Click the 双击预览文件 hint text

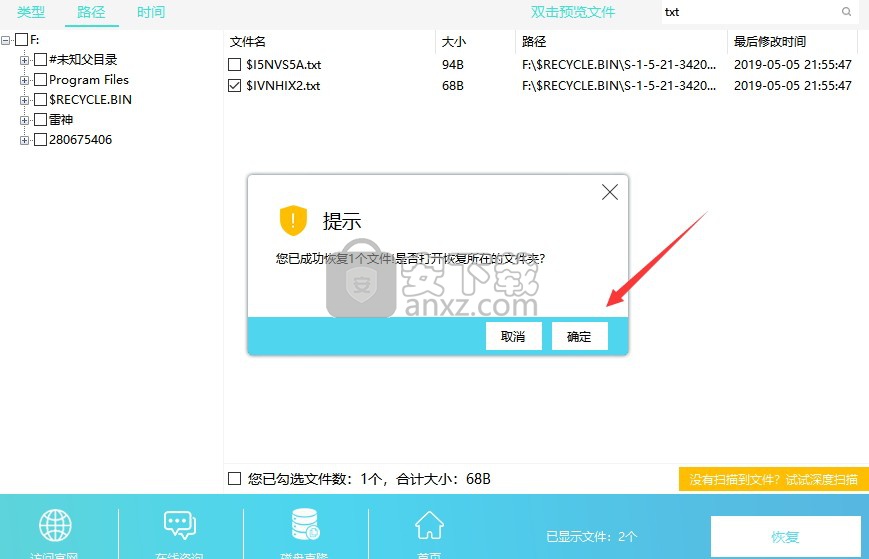pos(573,12)
